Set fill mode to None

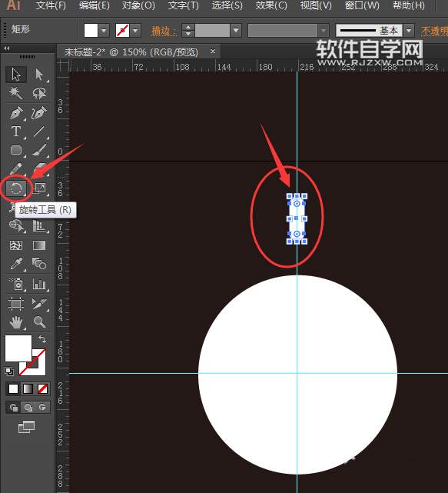(43, 389)
